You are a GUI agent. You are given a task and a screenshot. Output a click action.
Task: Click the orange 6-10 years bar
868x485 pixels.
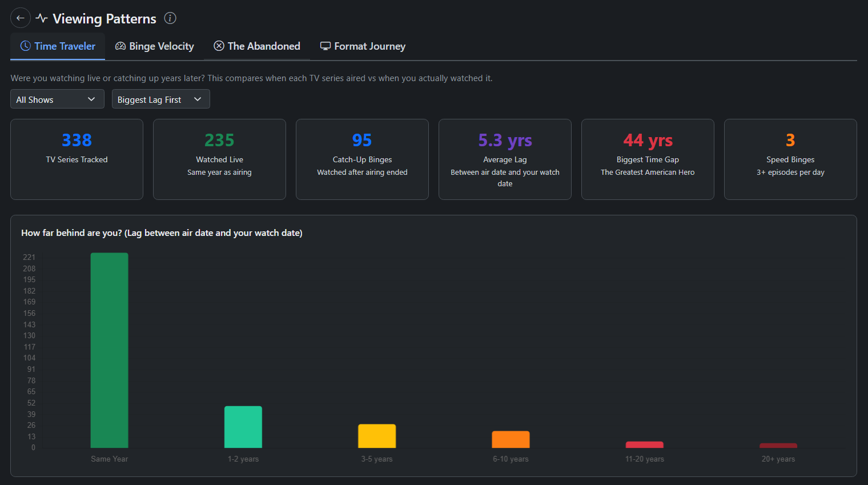pyautogui.click(x=511, y=440)
